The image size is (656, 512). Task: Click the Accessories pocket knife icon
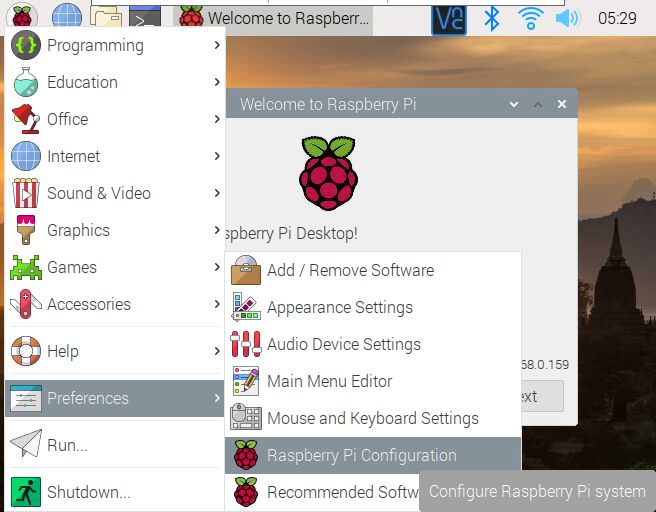(x=26, y=304)
